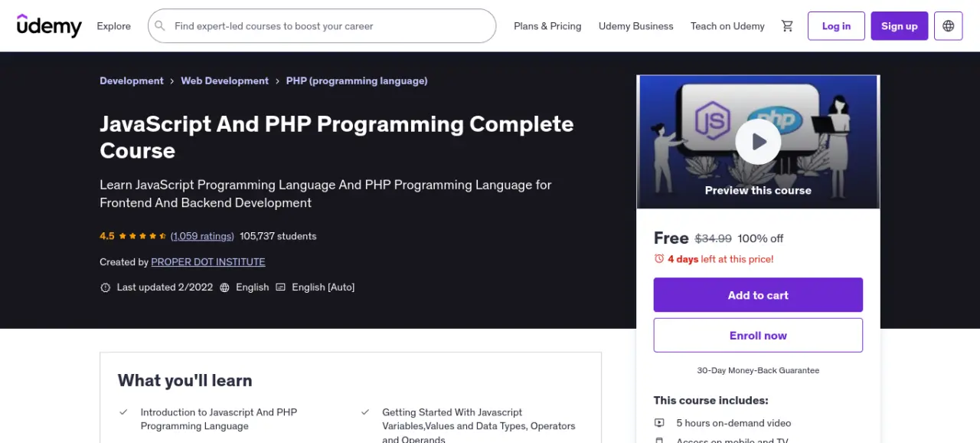The image size is (980, 443).
Task: Click the 'Preview this course' caption
Action: 758,190
